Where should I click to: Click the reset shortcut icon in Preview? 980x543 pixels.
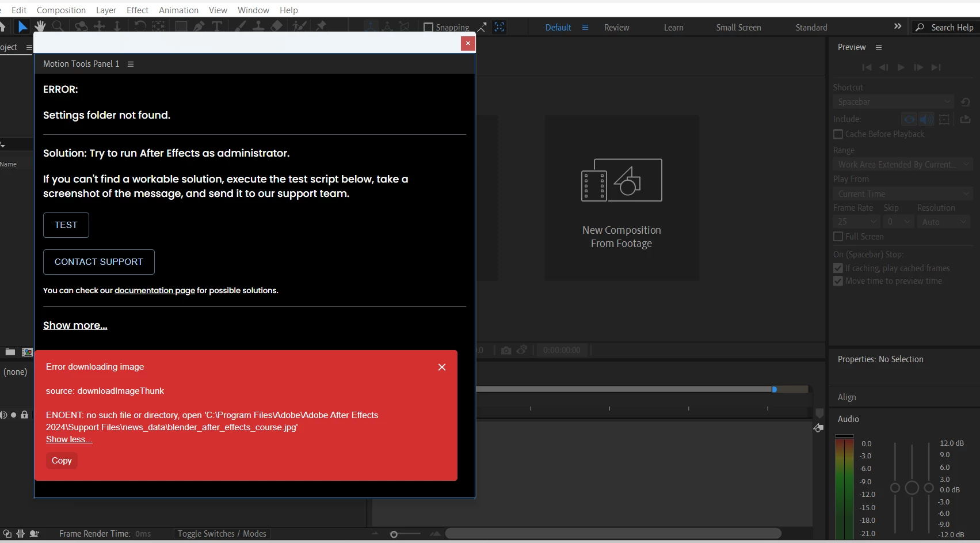point(966,102)
